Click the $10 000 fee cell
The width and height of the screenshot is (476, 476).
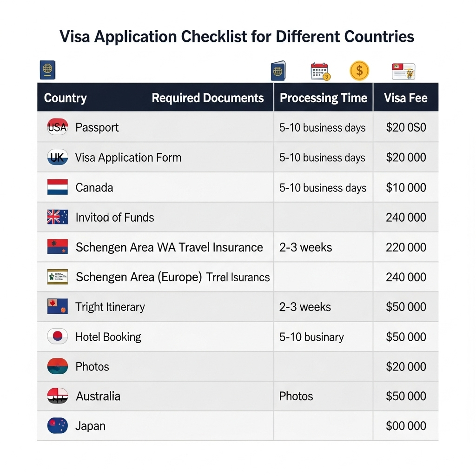pyautogui.click(x=406, y=187)
